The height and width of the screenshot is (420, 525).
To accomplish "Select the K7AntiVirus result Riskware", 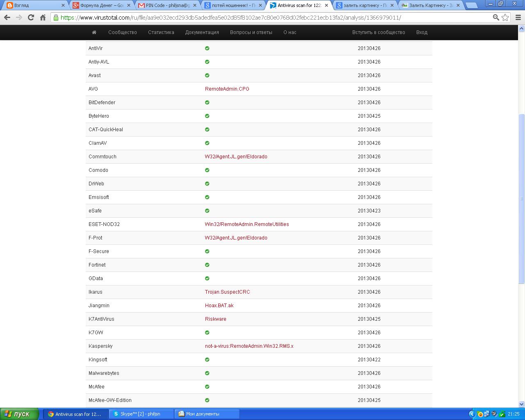I will (216, 319).
